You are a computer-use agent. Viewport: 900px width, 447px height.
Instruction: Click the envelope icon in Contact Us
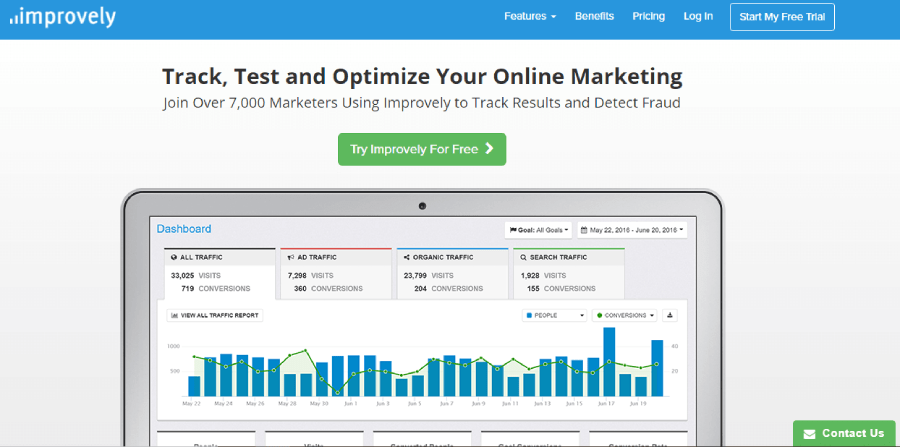tap(809, 434)
